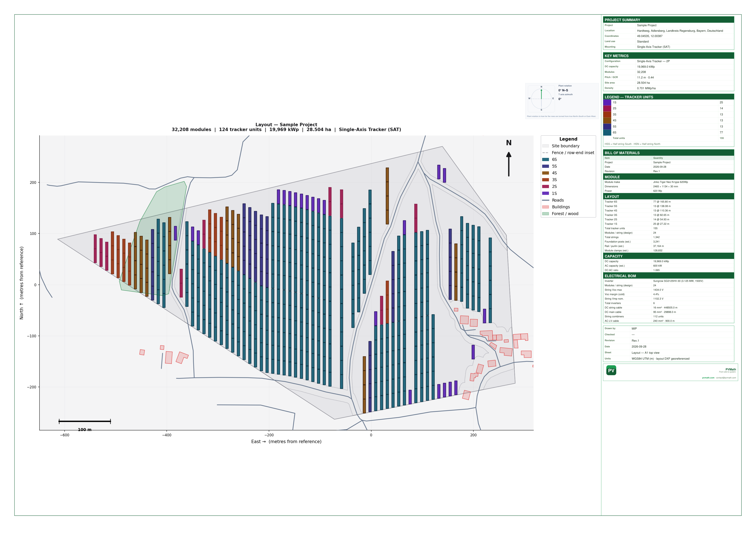The image size is (756, 534).
Task: Click the '28.504 ha' site area value
Action: (x=643, y=83)
